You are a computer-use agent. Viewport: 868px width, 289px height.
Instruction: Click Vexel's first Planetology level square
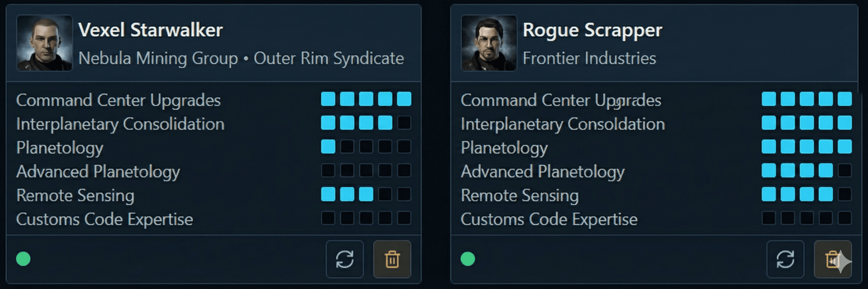tap(328, 147)
